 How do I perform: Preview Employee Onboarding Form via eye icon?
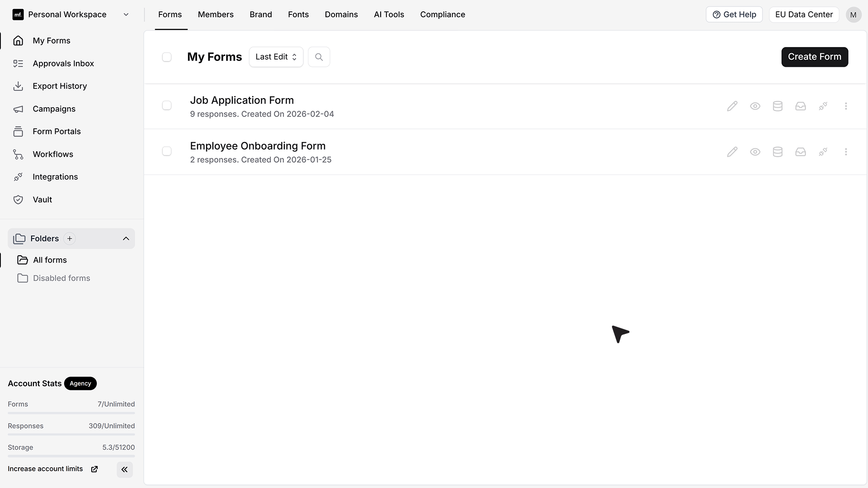[755, 152]
